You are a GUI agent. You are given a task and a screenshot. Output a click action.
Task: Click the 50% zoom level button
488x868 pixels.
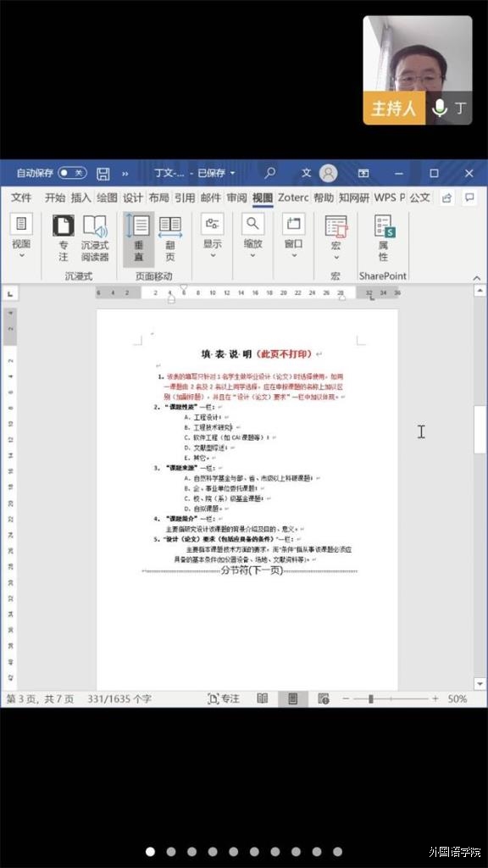coord(457,698)
